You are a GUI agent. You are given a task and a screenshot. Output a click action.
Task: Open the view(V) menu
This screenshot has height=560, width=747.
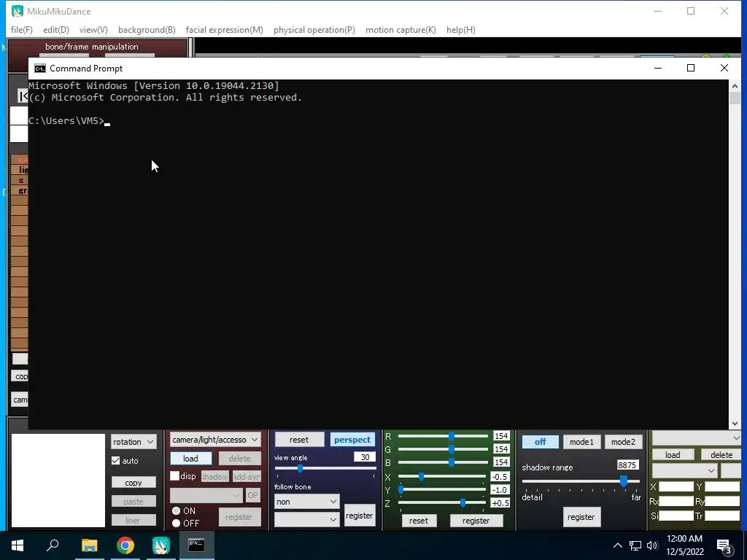pyautogui.click(x=93, y=29)
